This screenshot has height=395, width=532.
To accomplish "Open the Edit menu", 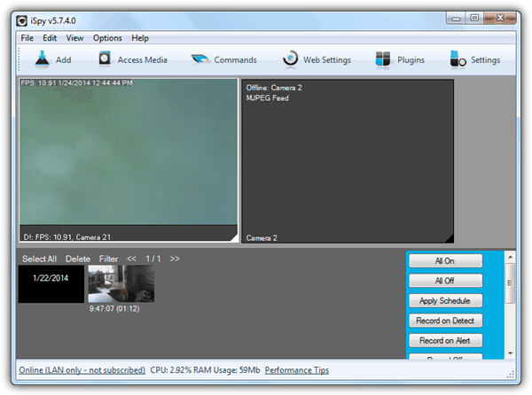I will tap(50, 38).
